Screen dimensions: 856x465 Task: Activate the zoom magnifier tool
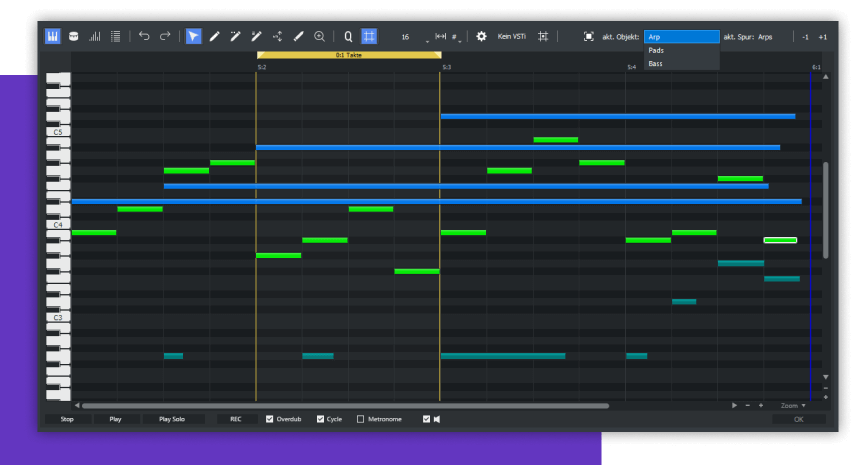click(319, 36)
